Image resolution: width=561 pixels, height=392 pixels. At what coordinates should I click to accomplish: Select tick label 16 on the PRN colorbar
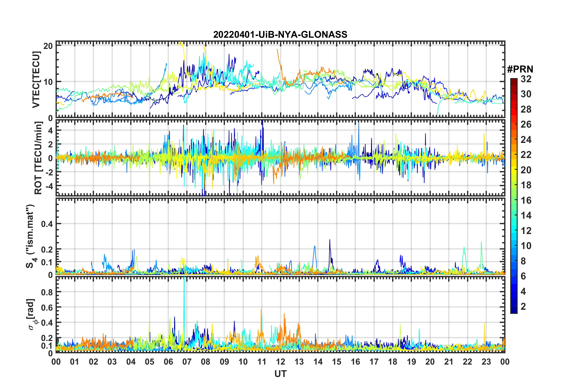[526, 200]
